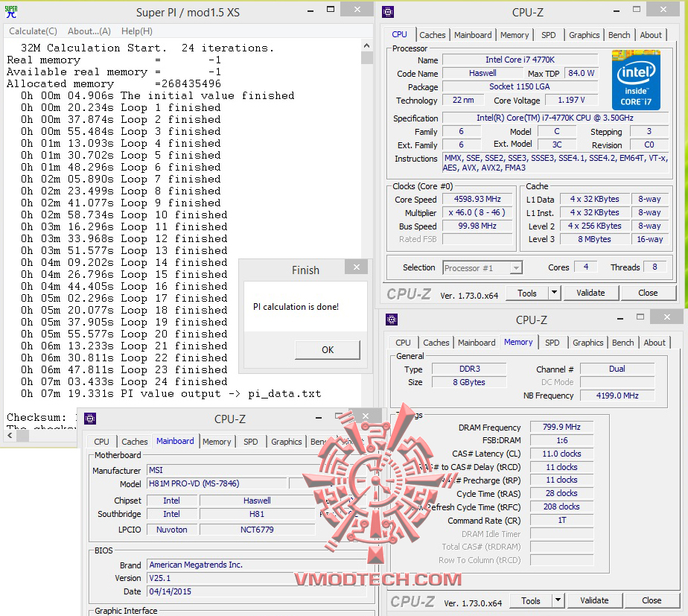Click the Super PI app icon in title bar
The image size is (688, 616).
point(11,12)
